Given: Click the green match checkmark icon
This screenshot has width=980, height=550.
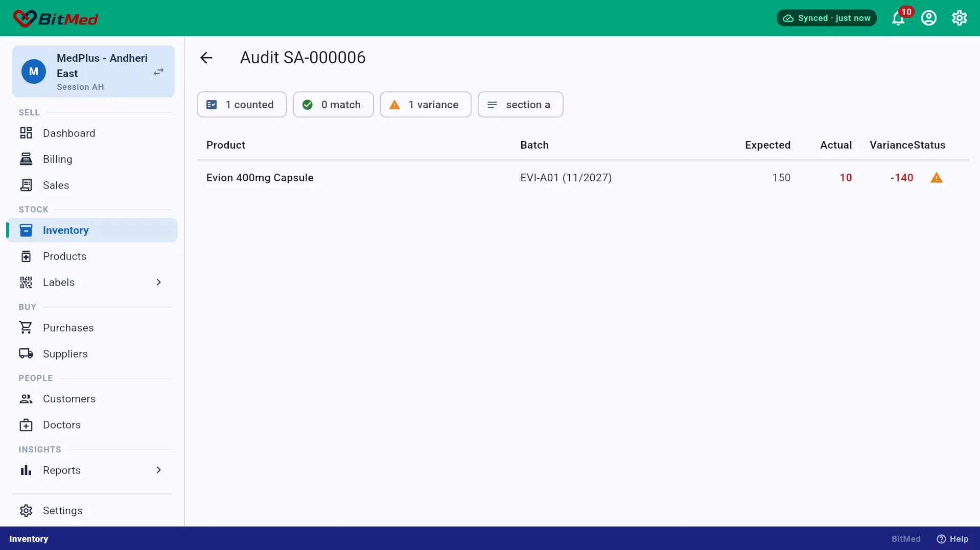Looking at the screenshot, I should click(308, 105).
